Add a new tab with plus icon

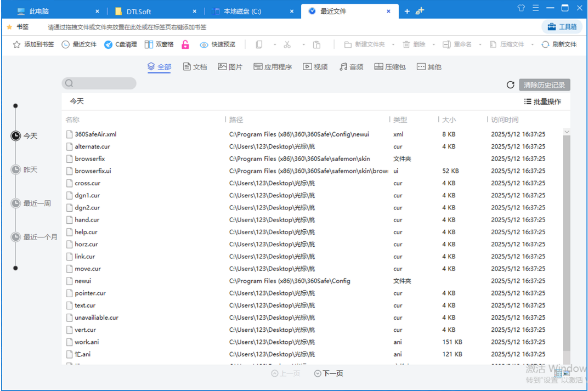point(407,11)
